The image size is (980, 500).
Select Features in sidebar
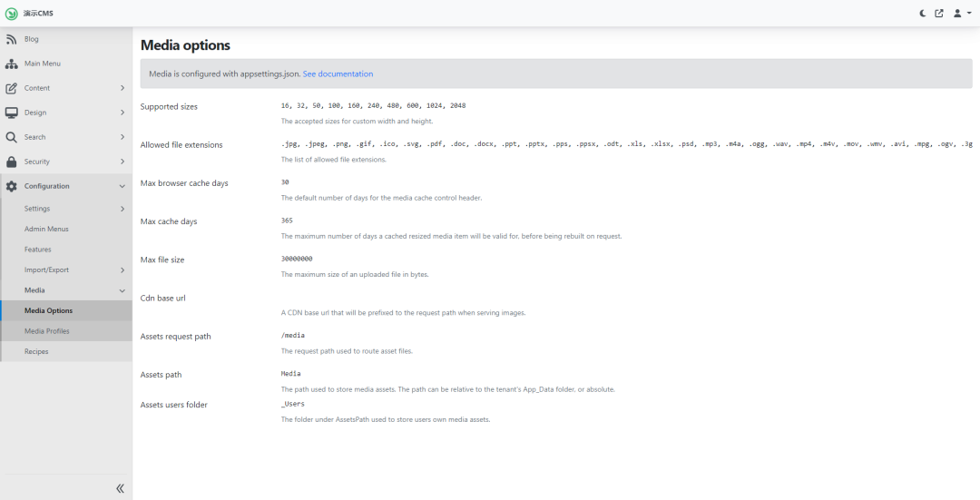click(x=66, y=250)
